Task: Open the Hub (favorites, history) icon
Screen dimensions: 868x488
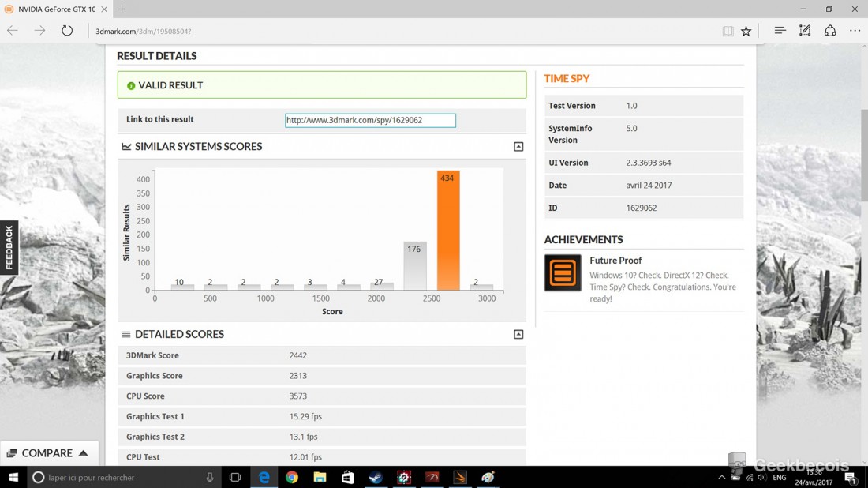Action: tap(780, 31)
